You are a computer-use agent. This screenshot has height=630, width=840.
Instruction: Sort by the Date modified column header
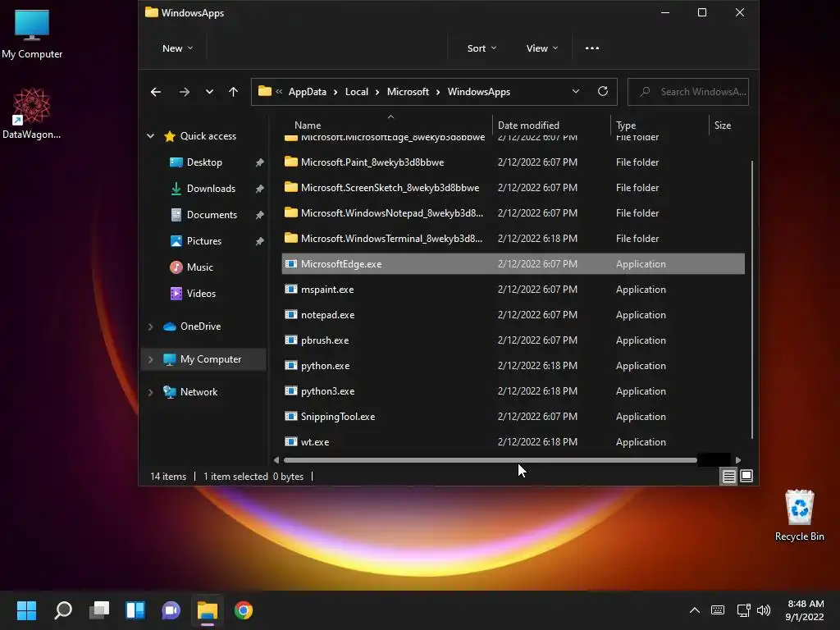tap(528, 126)
